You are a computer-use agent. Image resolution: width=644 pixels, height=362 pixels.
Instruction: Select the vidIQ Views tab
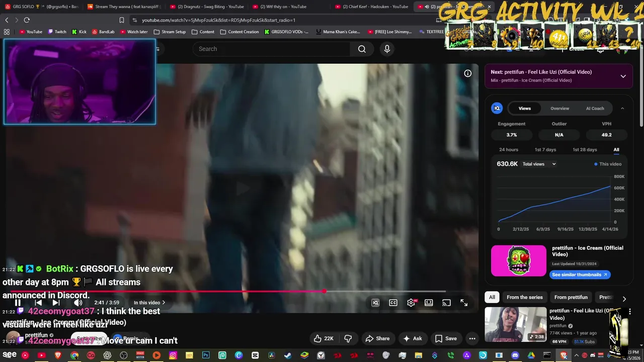(525, 108)
